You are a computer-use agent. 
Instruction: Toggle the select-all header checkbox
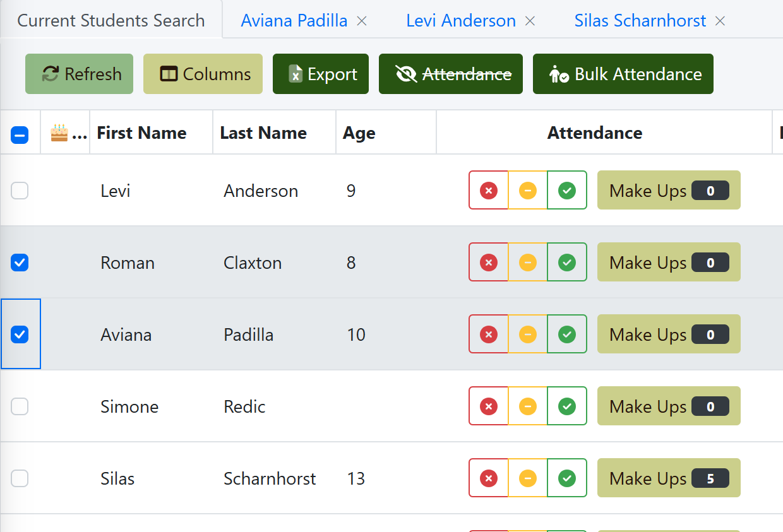(x=20, y=134)
